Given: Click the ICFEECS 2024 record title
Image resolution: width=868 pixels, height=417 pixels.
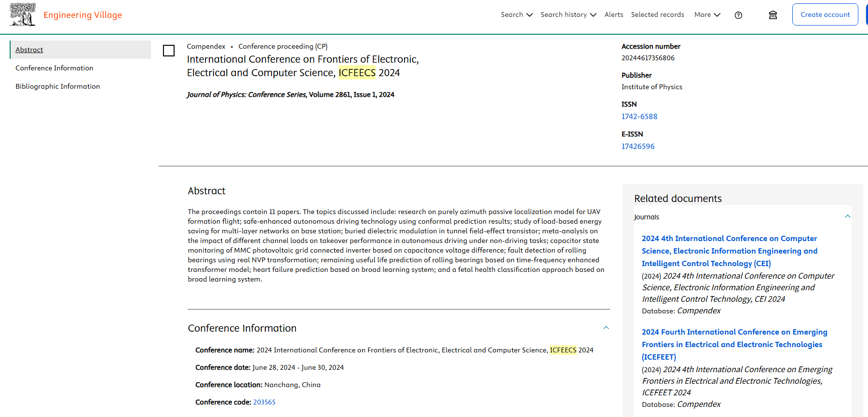Looking at the screenshot, I should coord(303,66).
